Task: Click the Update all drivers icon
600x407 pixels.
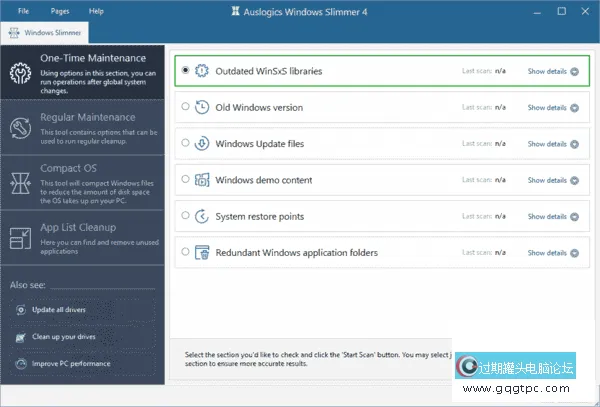Action: pyautogui.click(x=24, y=310)
